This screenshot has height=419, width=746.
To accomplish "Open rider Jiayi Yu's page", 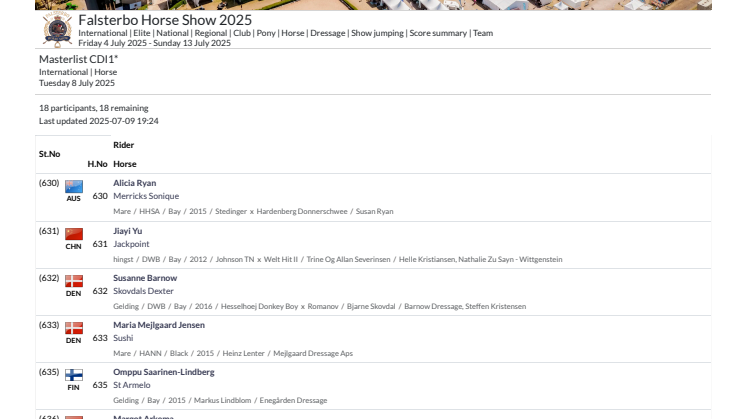I will click(x=128, y=231).
